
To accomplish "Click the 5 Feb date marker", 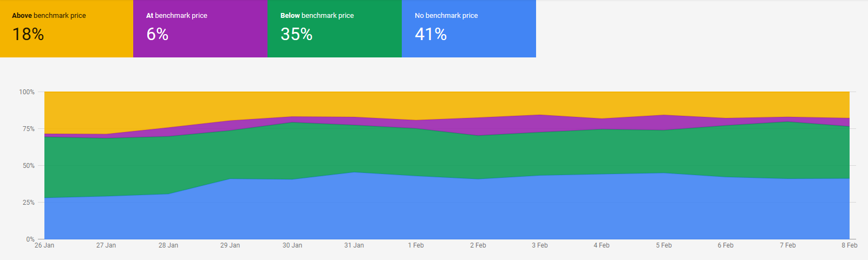I will tap(664, 245).
